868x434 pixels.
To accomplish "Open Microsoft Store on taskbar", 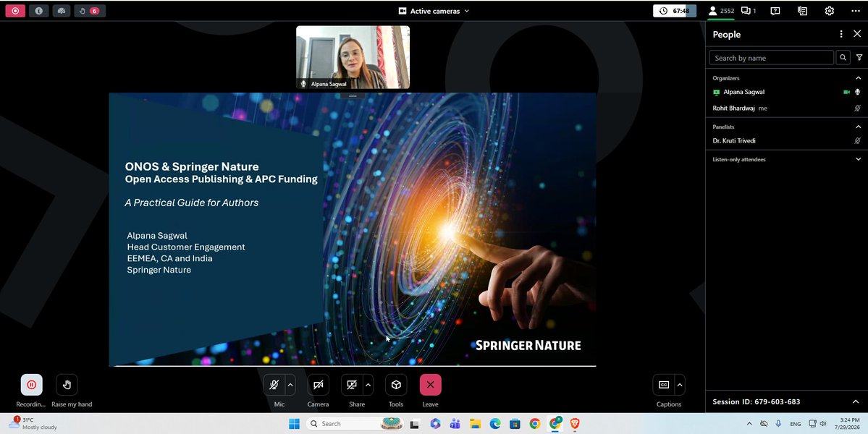I will coord(515,424).
